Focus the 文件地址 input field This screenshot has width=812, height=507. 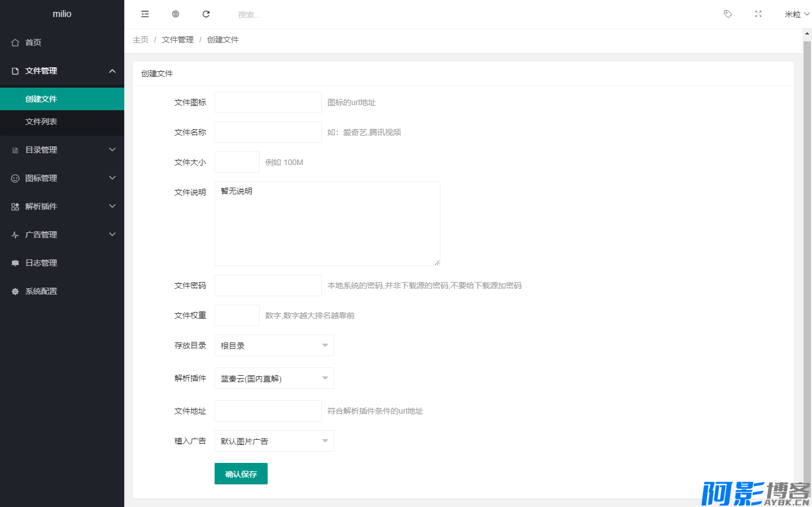[x=268, y=411]
